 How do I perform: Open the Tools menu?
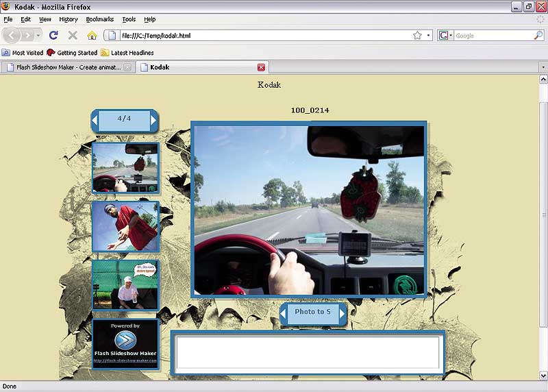coord(129,19)
